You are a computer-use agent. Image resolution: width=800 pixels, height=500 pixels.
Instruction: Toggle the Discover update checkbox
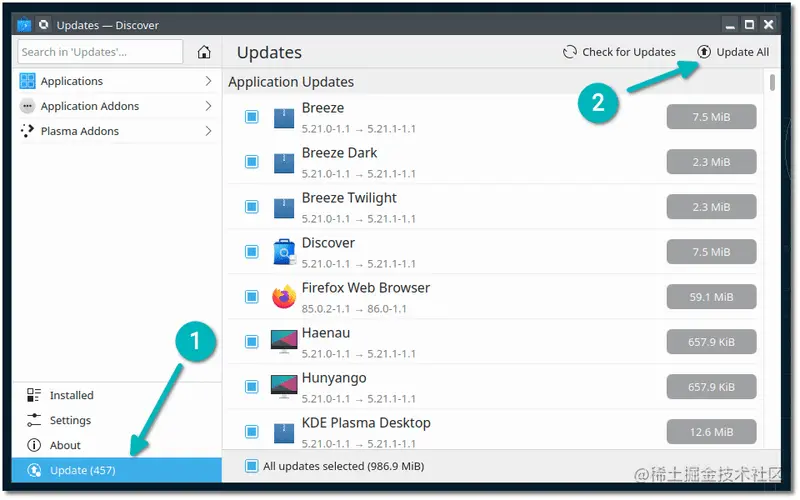[x=252, y=252]
